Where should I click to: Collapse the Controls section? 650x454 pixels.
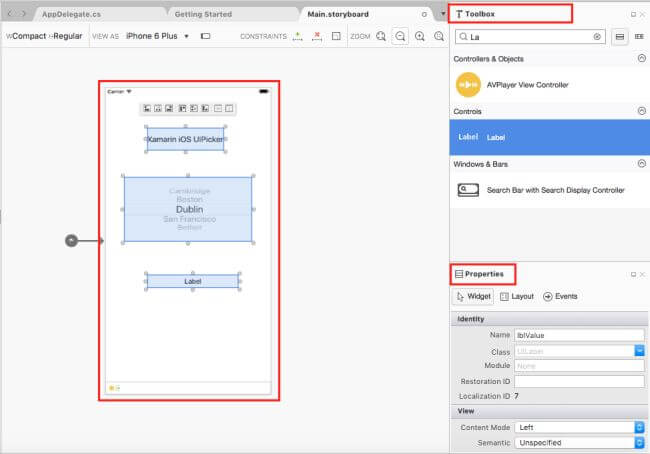tap(642, 111)
